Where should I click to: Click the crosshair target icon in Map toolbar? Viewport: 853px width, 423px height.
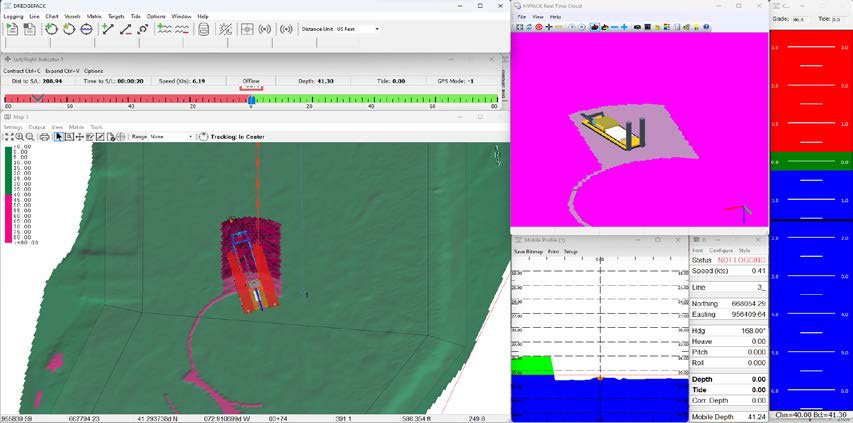121,136
